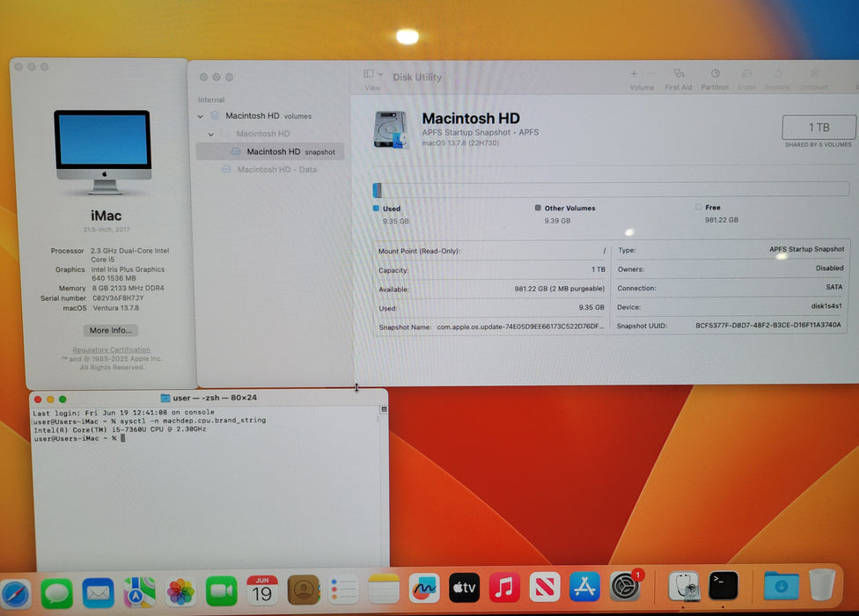
Task: Zoom the Terminal window with green button
Action: click(62, 400)
